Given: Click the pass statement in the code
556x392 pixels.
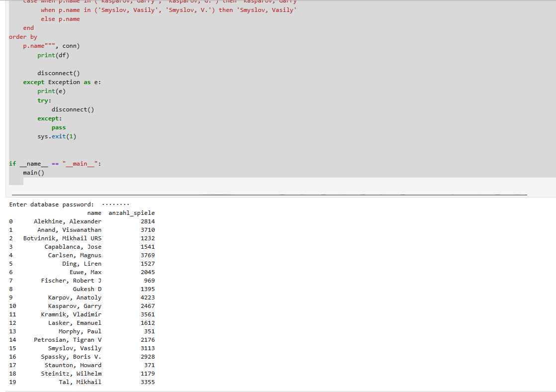Looking at the screenshot, I should [59, 127].
